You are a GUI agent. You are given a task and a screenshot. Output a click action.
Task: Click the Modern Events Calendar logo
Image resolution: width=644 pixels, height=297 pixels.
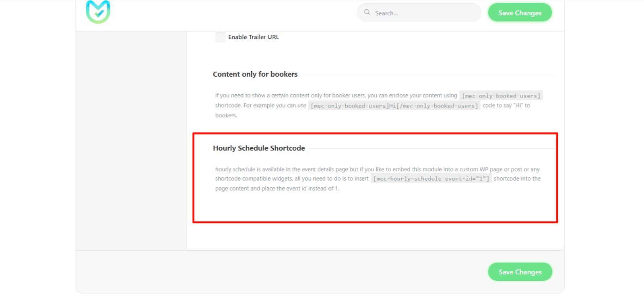(x=98, y=12)
